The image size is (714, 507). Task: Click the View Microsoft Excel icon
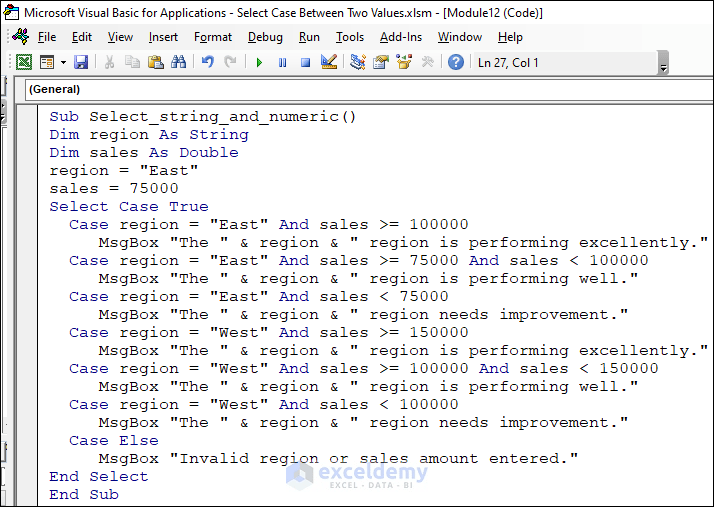pyautogui.click(x=24, y=61)
